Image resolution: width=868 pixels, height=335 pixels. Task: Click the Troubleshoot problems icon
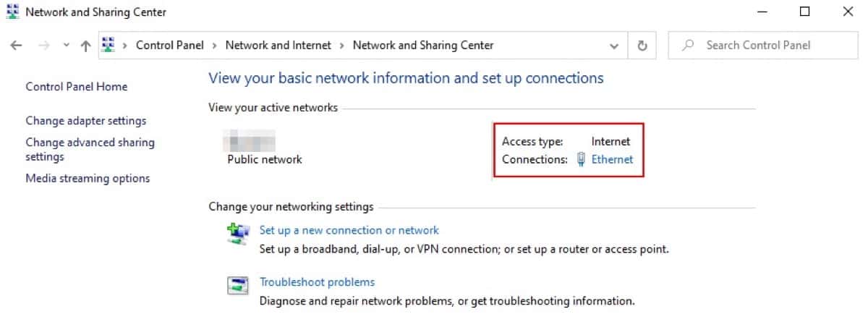(238, 284)
